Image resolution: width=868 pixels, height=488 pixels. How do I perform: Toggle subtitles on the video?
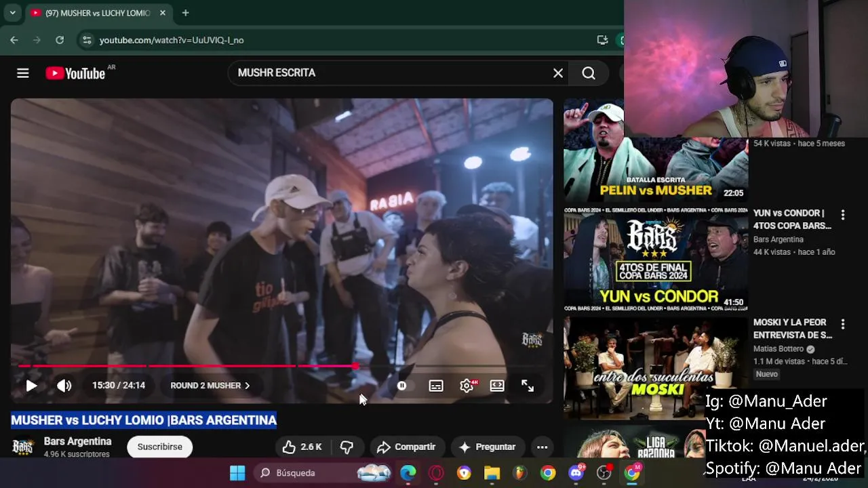(436, 386)
